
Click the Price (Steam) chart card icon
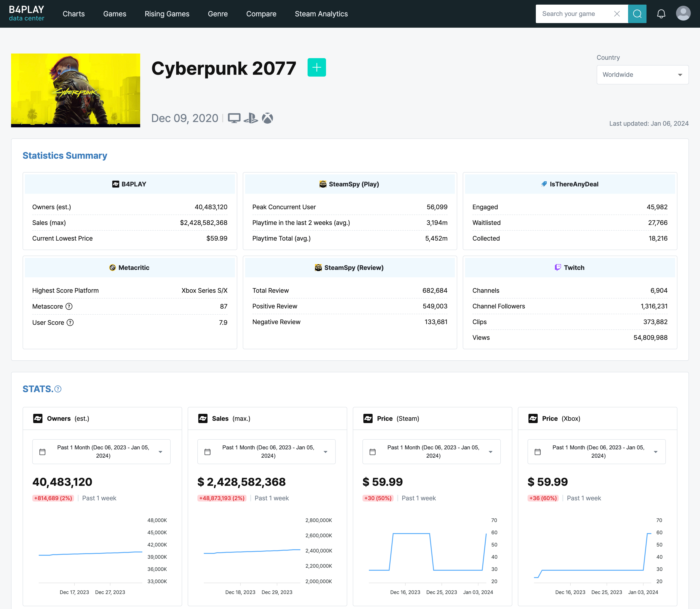(x=368, y=418)
